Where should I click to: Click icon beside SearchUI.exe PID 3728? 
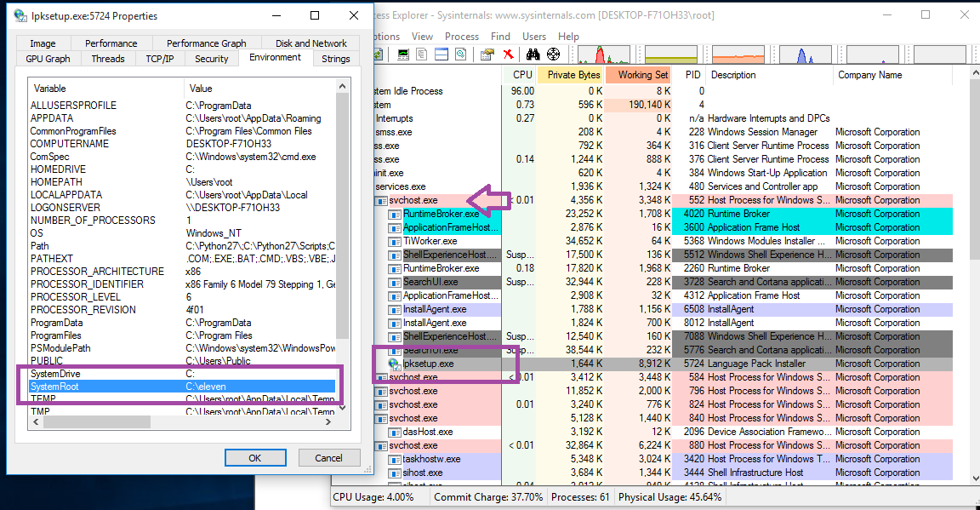click(x=394, y=282)
